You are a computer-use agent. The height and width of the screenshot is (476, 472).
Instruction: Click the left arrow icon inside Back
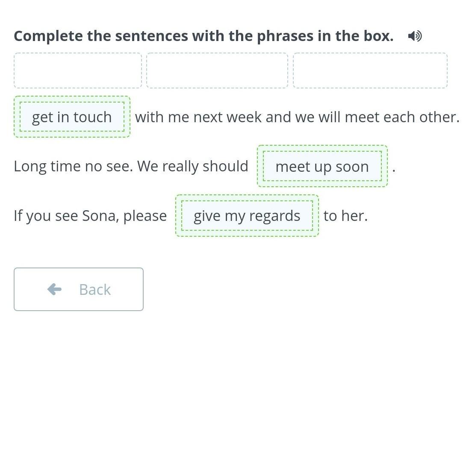point(54,289)
